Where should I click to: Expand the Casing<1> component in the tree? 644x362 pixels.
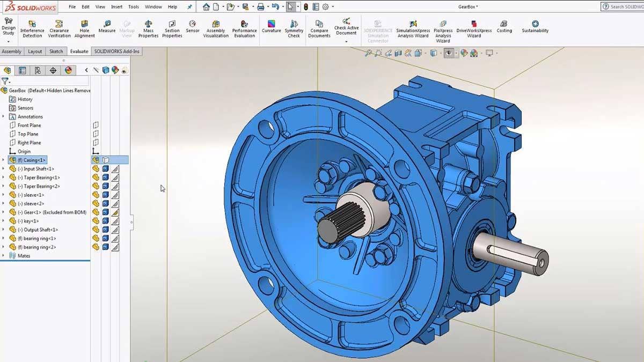(4, 160)
